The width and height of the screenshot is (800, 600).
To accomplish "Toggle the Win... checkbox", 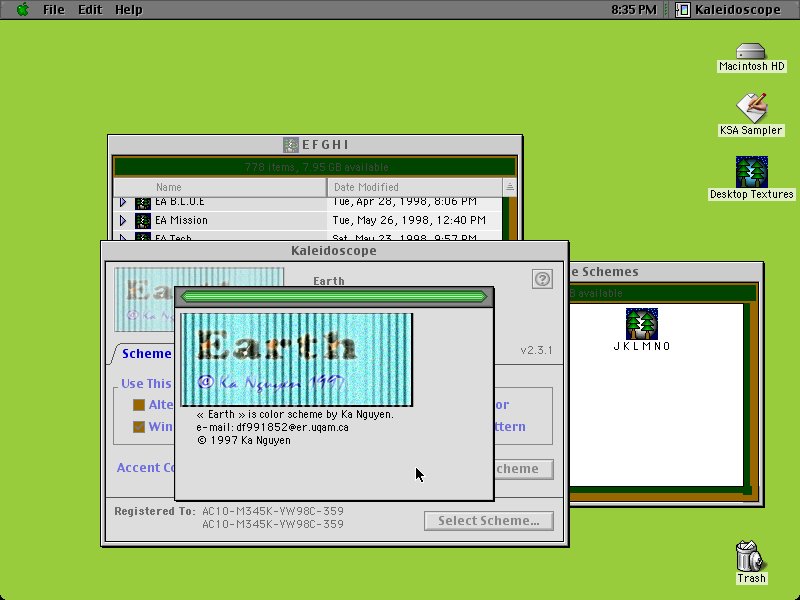I will [x=138, y=427].
